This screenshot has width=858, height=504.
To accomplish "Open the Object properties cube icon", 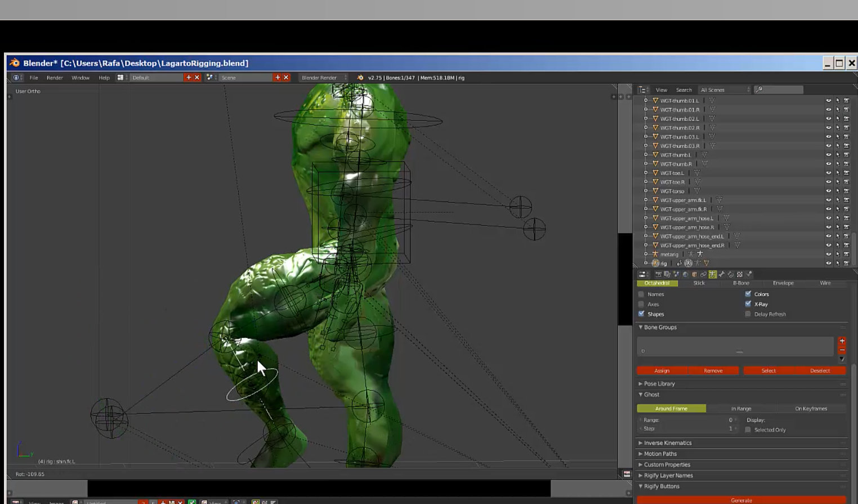I will point(694,274).
